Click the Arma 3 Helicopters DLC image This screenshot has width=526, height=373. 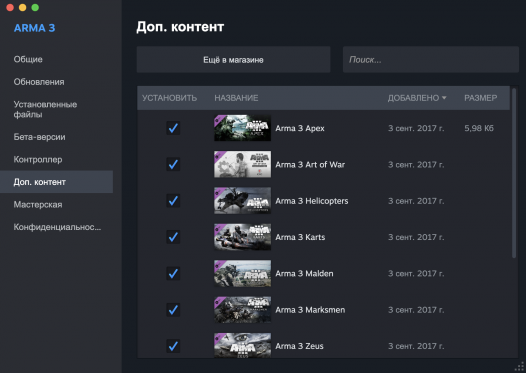coord(242,201)
